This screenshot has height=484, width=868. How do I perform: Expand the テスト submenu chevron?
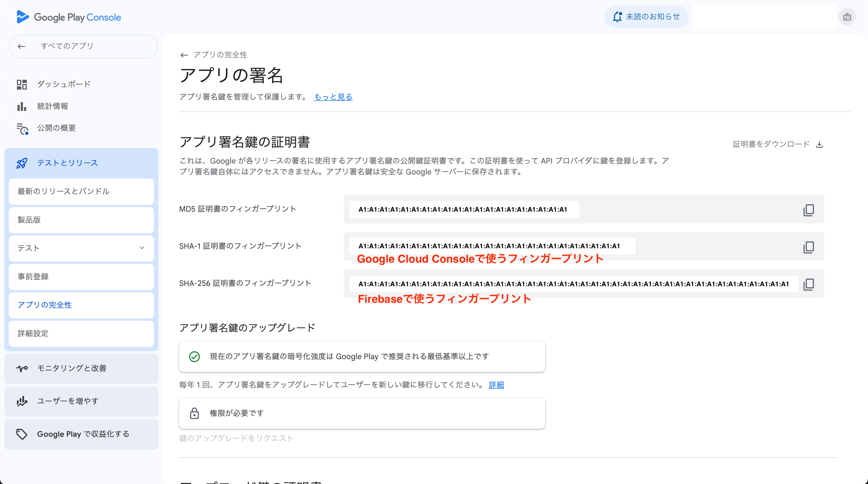coord(142,248)
